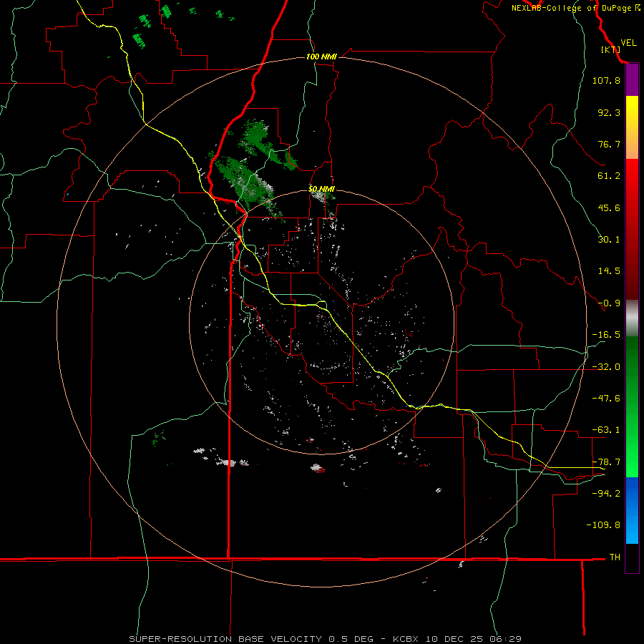
Task: Click the 30.1 velocity scale value
Action: click(609, 240)
